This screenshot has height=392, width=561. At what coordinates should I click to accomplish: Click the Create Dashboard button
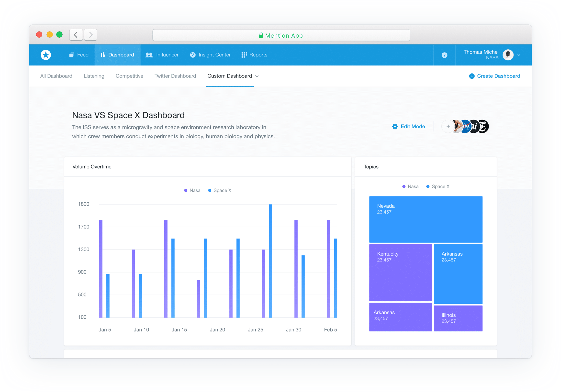tap(495, 76)
